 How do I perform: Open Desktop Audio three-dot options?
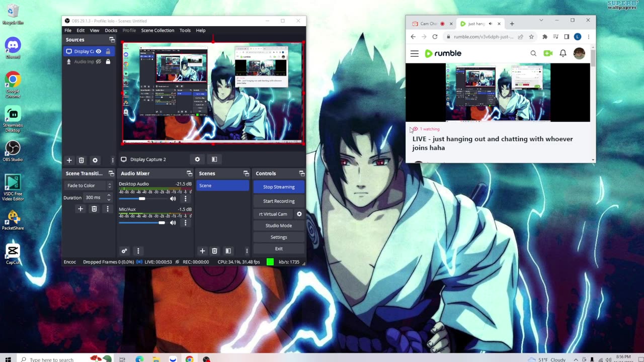pyautogui.click(x=185, y=199)
